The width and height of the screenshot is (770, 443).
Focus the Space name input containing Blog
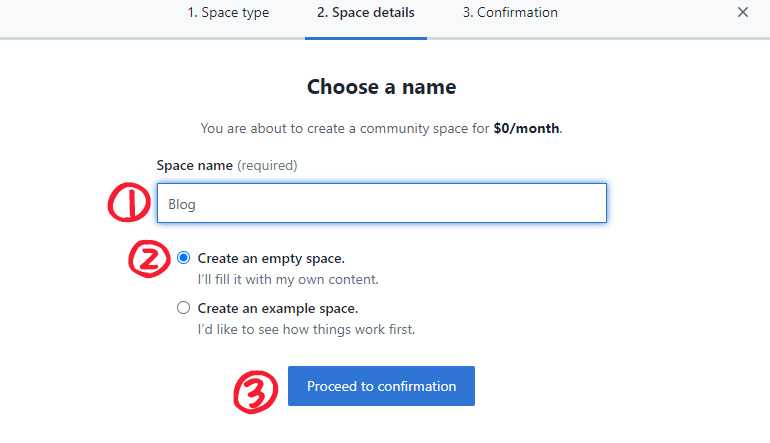[381, 203]
